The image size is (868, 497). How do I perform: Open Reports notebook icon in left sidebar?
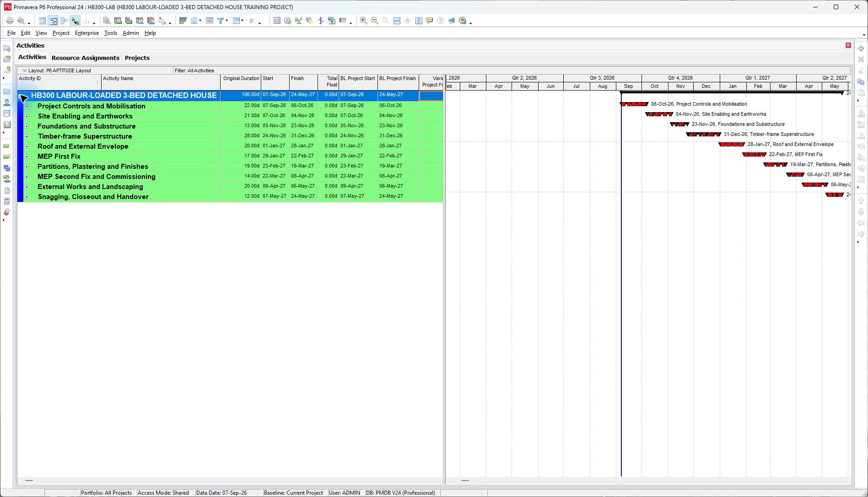[x=7, y=113]
